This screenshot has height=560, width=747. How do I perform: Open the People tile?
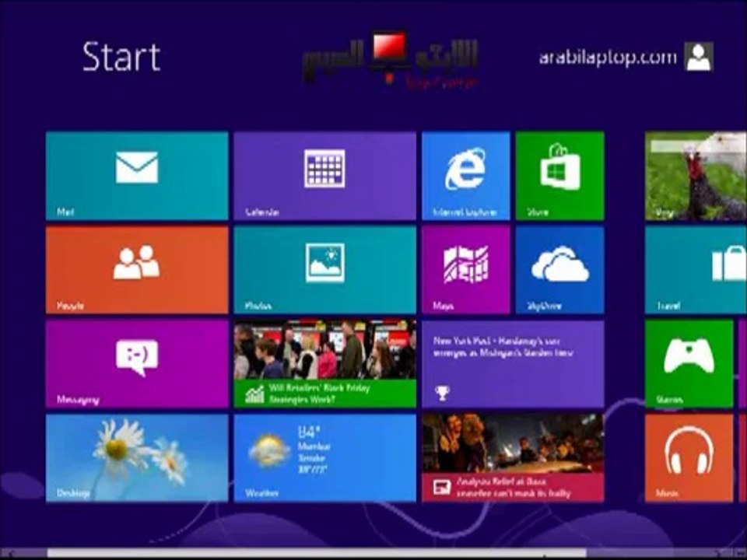(x=137, y=270)
